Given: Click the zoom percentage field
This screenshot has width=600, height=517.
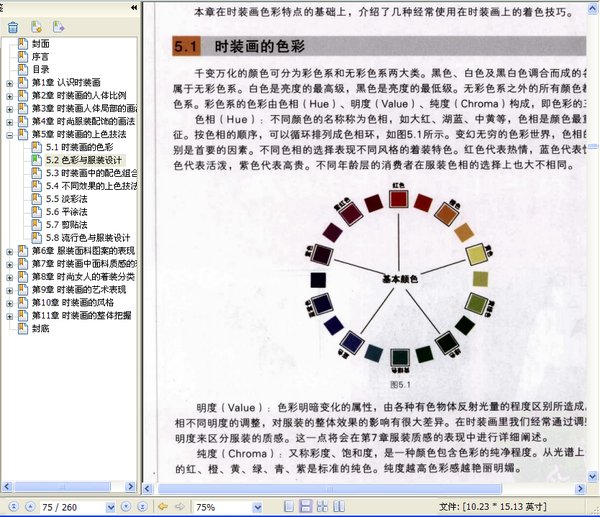Looking at the screenshot, I should click(223, 507).
